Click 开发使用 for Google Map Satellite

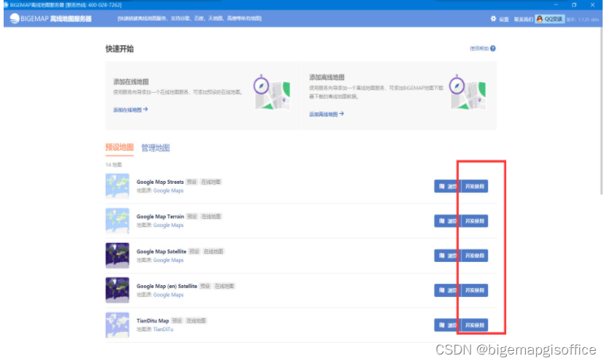[475, 255]
